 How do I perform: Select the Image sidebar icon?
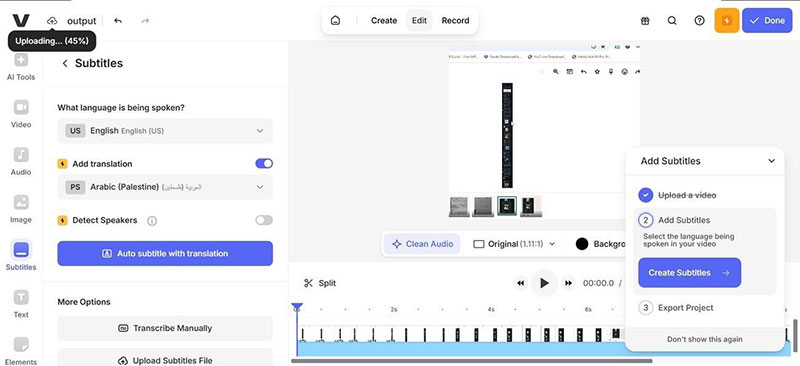[21, 209]
